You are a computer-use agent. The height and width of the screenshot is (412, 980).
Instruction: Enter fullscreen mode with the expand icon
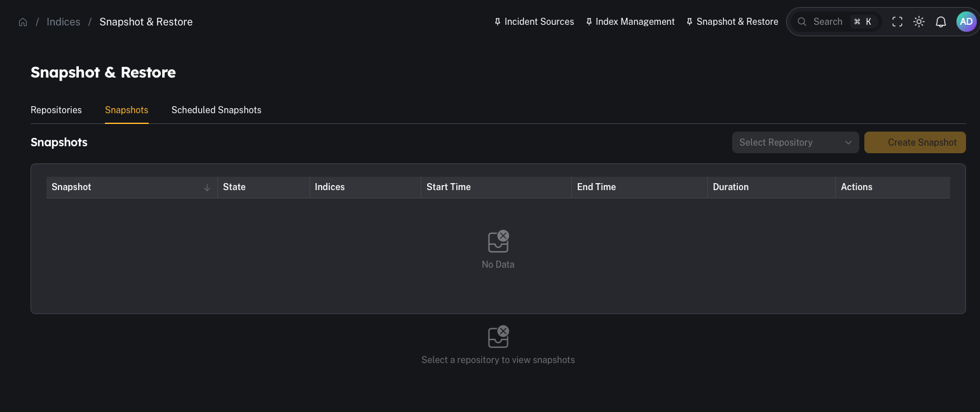click(897, 21)
